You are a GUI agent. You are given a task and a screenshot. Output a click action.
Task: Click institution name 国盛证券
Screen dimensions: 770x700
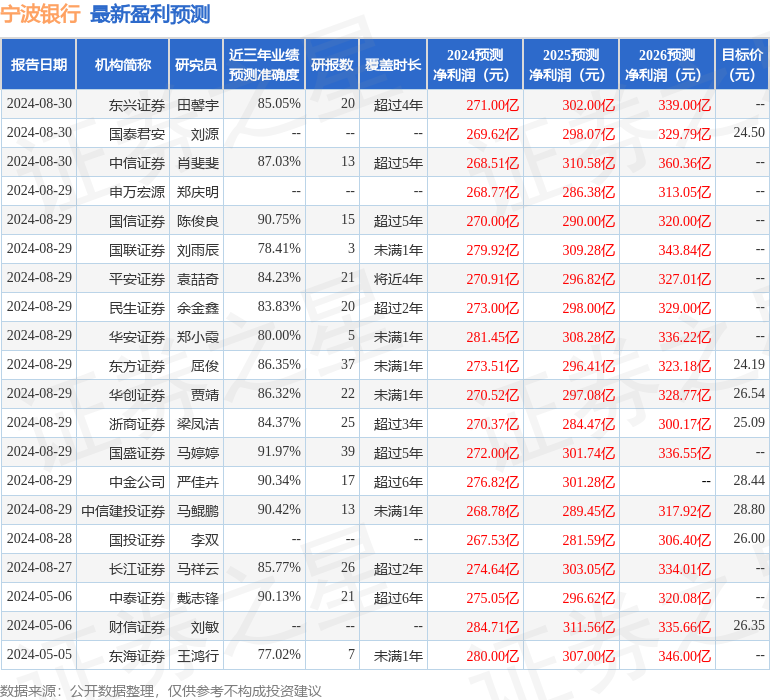coord(137,452)
